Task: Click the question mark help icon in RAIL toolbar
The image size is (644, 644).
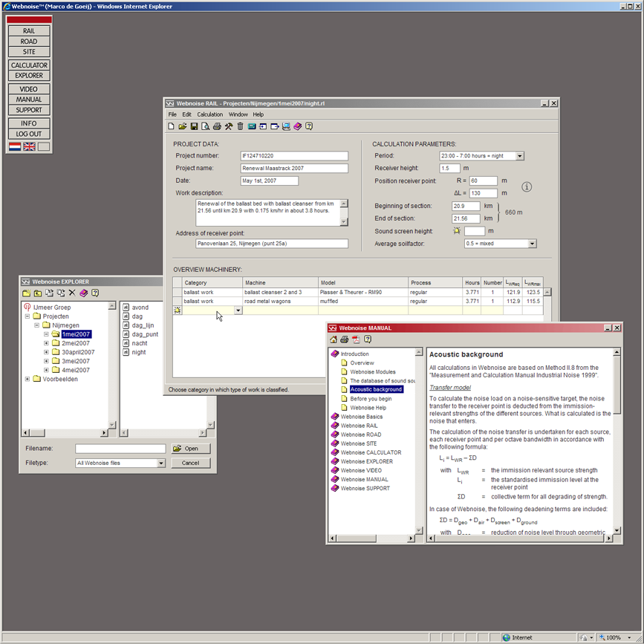Action: pos(309,126)
